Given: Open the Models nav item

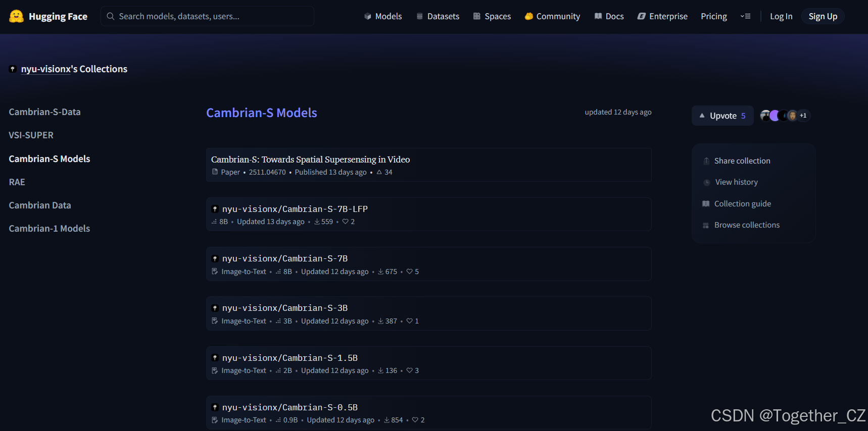Looking at the screenshot, I should coord(383,16).
